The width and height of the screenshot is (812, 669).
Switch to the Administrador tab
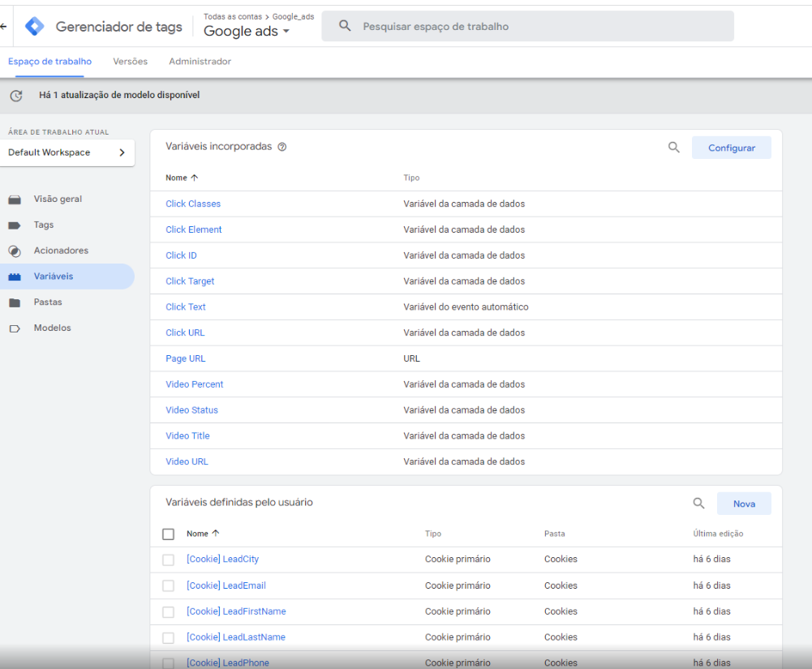(x=200, y=61)
